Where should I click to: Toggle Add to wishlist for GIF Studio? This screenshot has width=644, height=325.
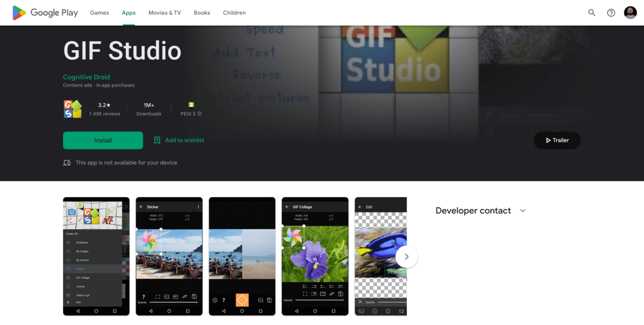coord(179,140)
